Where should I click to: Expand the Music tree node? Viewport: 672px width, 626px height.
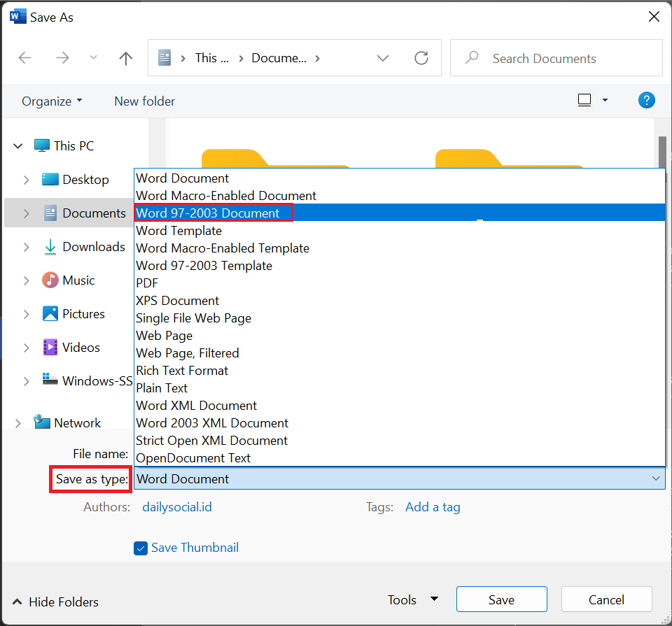coord(26,280)
